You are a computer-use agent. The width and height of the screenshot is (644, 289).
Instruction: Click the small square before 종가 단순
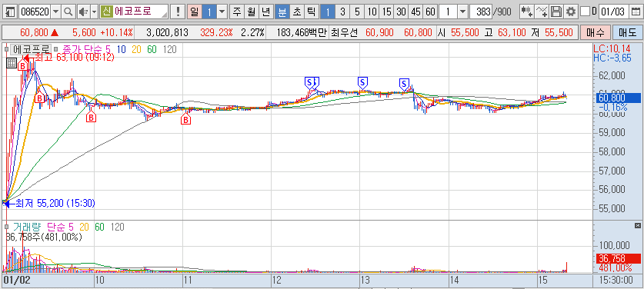(x=56, y=50)
